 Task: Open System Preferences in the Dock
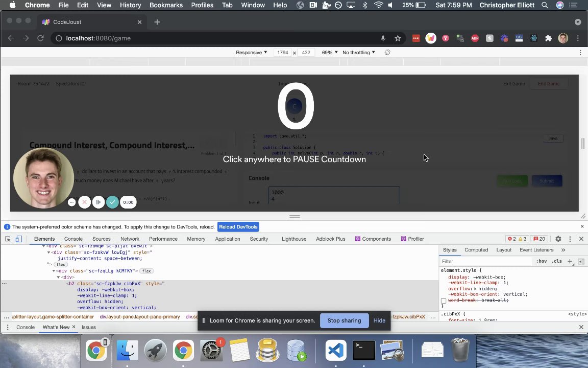tap(211, 350)
